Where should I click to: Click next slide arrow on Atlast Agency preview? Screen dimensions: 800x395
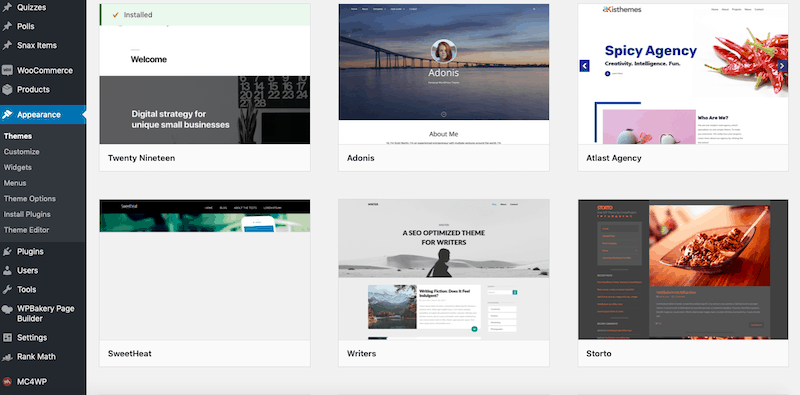[782, 65]
